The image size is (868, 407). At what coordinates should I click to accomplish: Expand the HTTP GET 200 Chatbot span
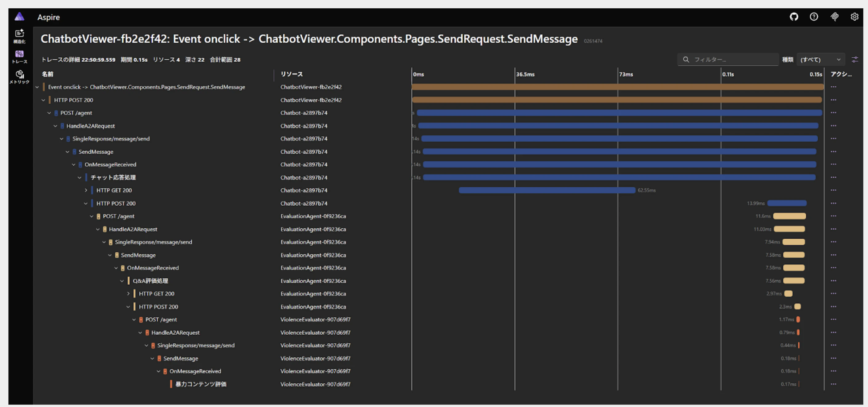click(x=86, y=190)
